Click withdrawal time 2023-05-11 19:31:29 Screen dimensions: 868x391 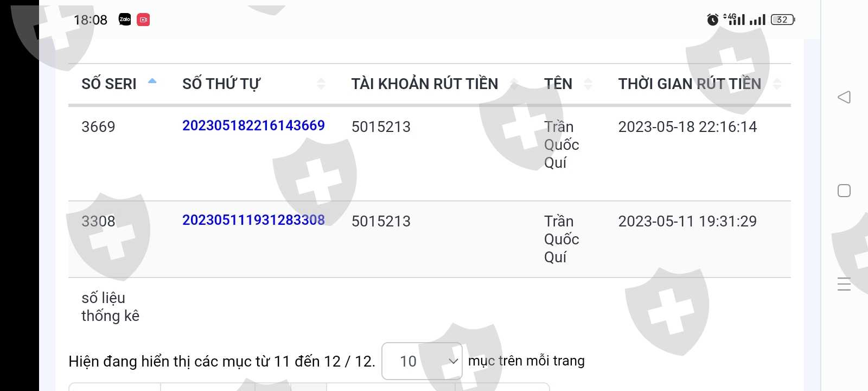pyautogui.click(x=687, y=221)
